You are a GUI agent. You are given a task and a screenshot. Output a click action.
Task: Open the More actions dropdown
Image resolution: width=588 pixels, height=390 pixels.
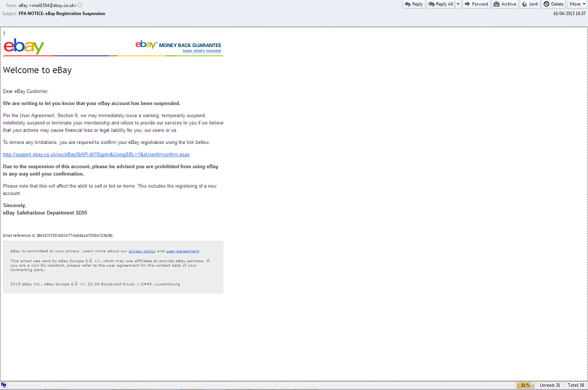[x=577, y=4]
